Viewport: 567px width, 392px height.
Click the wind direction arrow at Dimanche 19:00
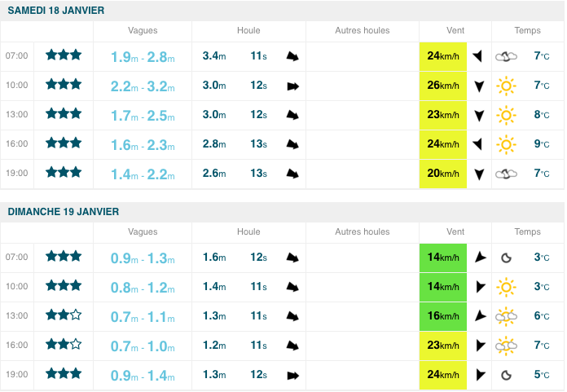[x=479, y=375]
